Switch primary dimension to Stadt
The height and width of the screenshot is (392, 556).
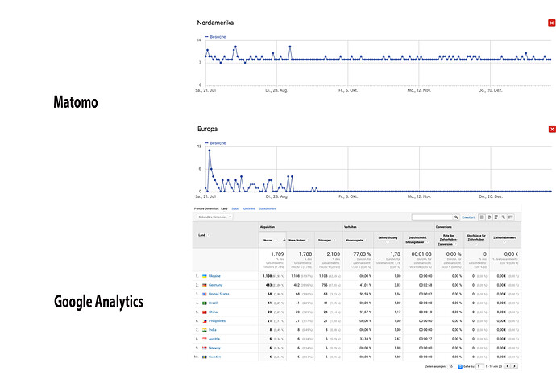click(x=234, y=209)
